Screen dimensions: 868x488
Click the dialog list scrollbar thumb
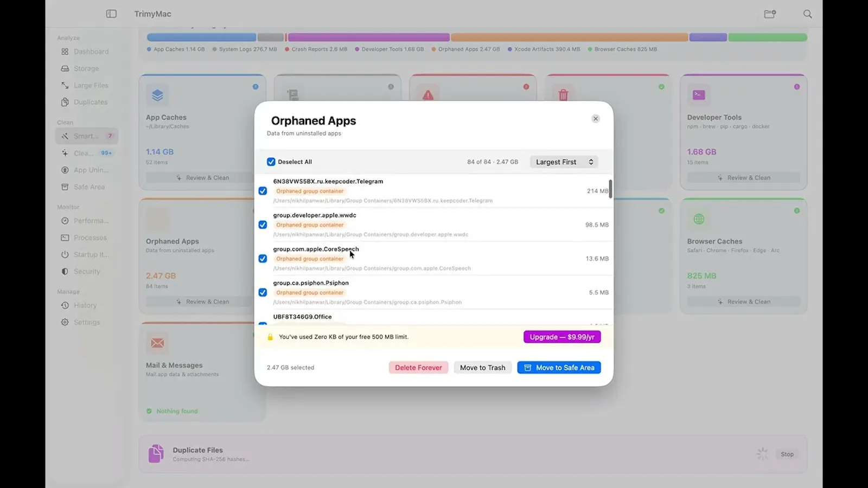tap(610, 189)
